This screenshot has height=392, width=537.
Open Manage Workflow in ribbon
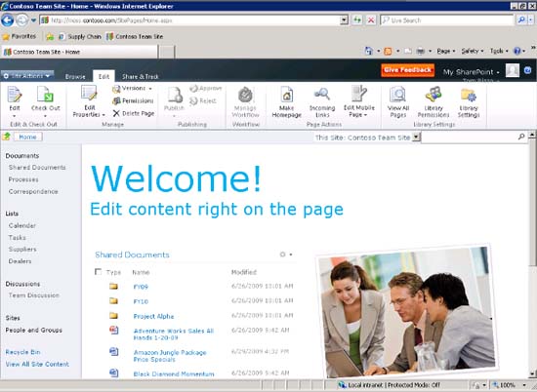tap(245, 101)
